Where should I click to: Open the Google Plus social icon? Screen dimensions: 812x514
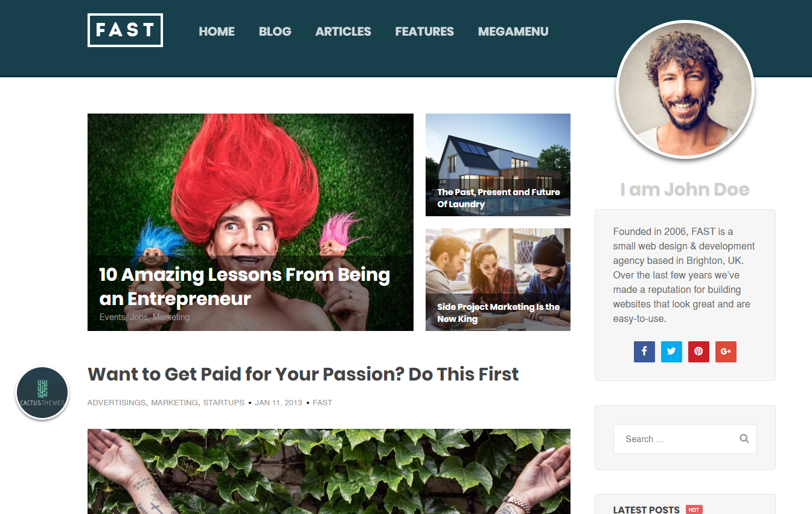coord(726,352)
